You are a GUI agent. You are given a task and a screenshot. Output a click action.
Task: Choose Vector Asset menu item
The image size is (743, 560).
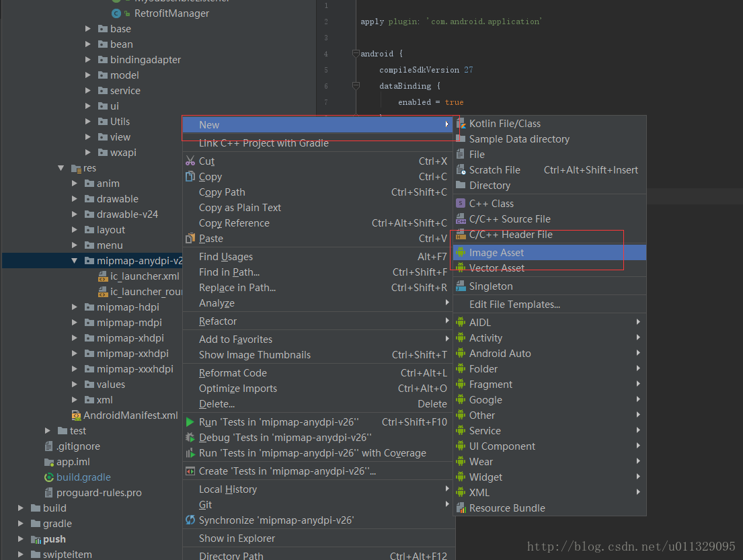[x=549, y=268]
